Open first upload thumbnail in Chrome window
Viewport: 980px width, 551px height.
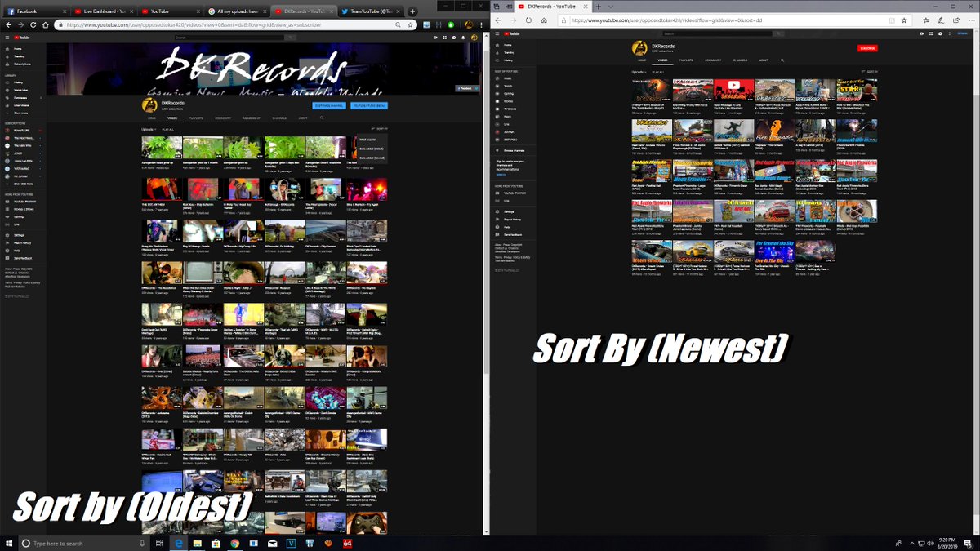pyautogui.click(x=161, y=147)
